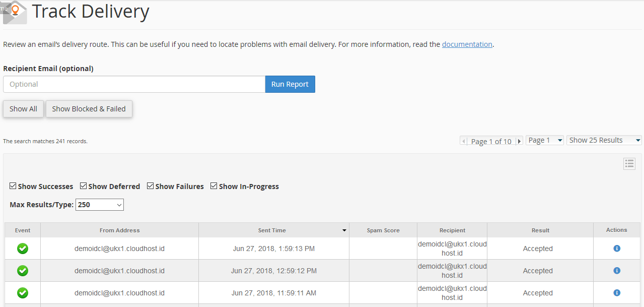Expand the Show 25 Results dropdown
Viewport: 644px width, 307px height.
tap(604, 141)
